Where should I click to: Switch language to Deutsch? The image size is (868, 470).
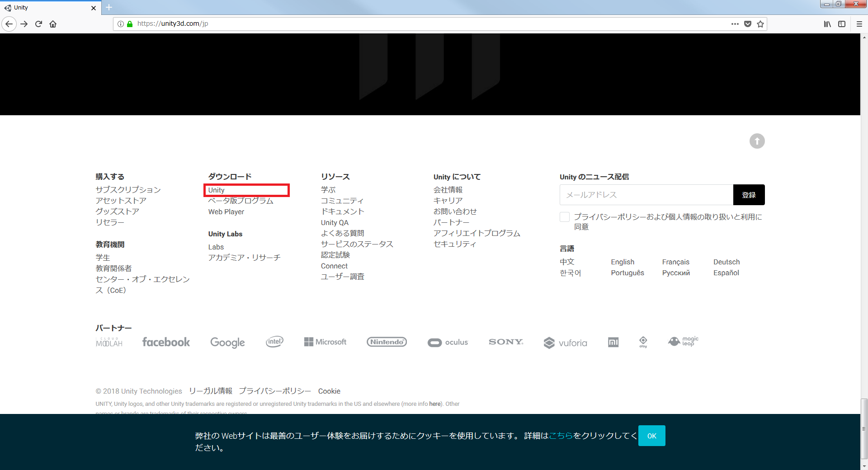pos(726,262)
